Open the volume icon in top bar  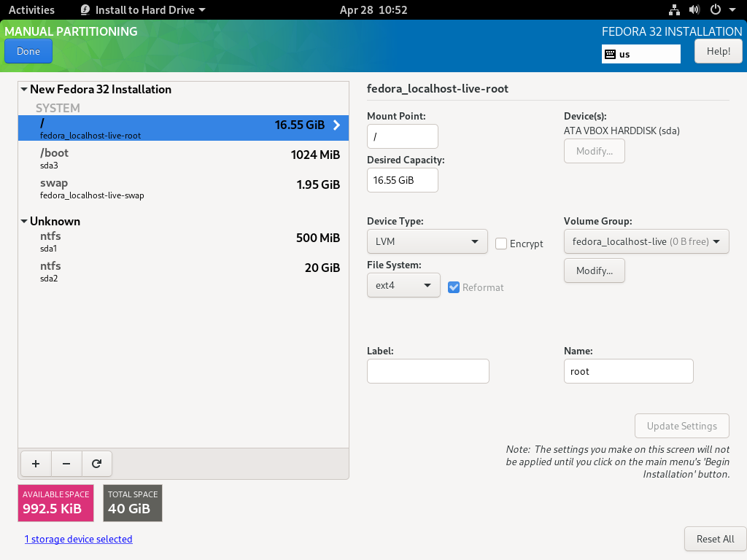694,9
